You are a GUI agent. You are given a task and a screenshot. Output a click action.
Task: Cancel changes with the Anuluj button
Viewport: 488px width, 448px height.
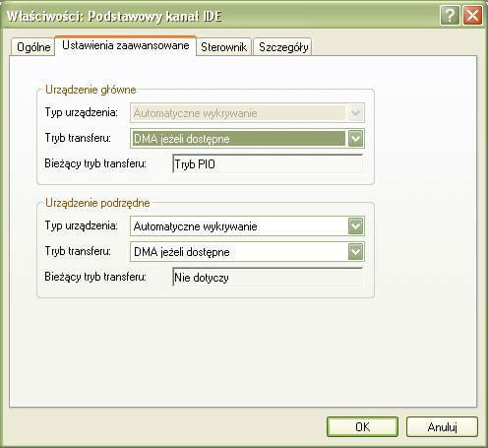click(x=442, y=426)
